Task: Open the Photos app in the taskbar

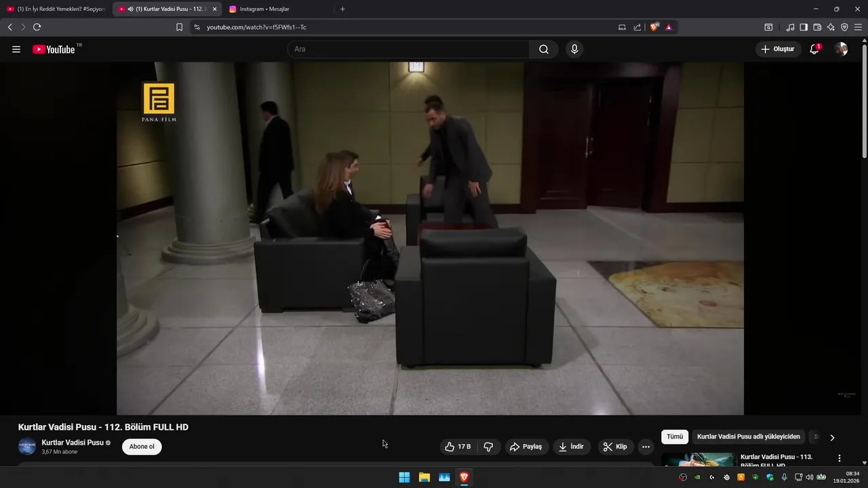Action: tap(444, 477)
